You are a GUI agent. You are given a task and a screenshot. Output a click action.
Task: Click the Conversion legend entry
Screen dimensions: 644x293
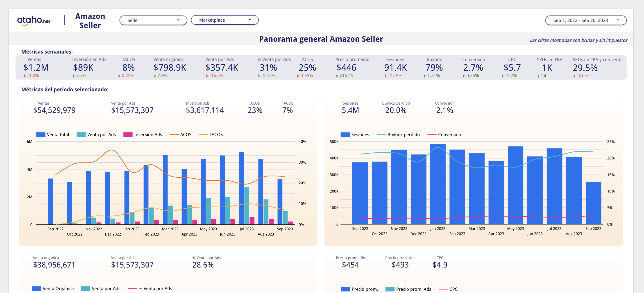[444, 135]
